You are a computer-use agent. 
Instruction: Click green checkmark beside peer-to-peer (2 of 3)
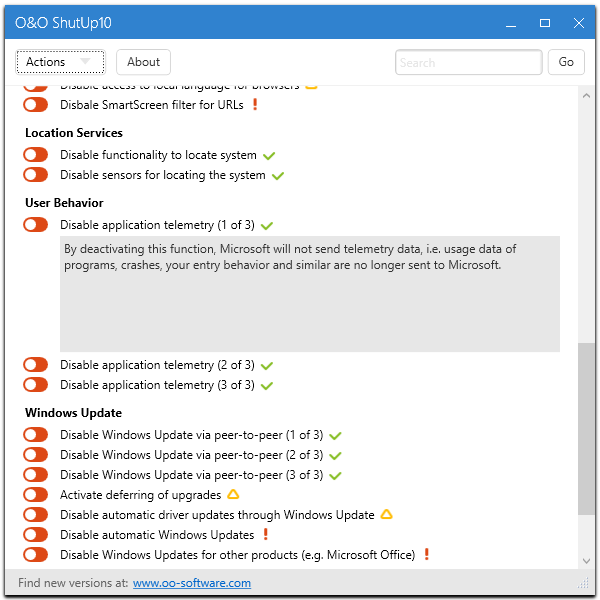click(x=336, y=456)
